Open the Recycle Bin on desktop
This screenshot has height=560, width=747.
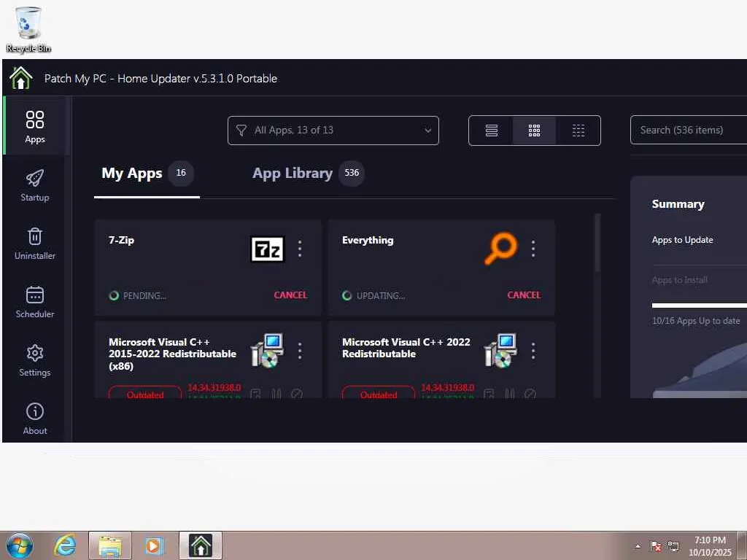[x=28, y=29]
